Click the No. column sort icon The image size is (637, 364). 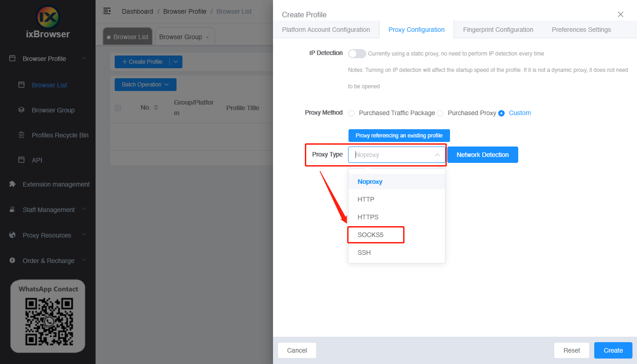click(156, 108)
